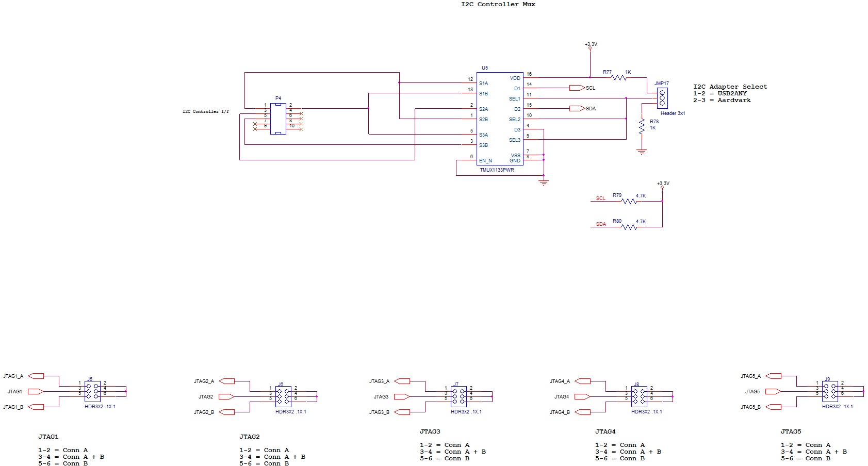Click the JTAG2 center port symbol
The width and height of the screenshot is (868, 466).
226,396
